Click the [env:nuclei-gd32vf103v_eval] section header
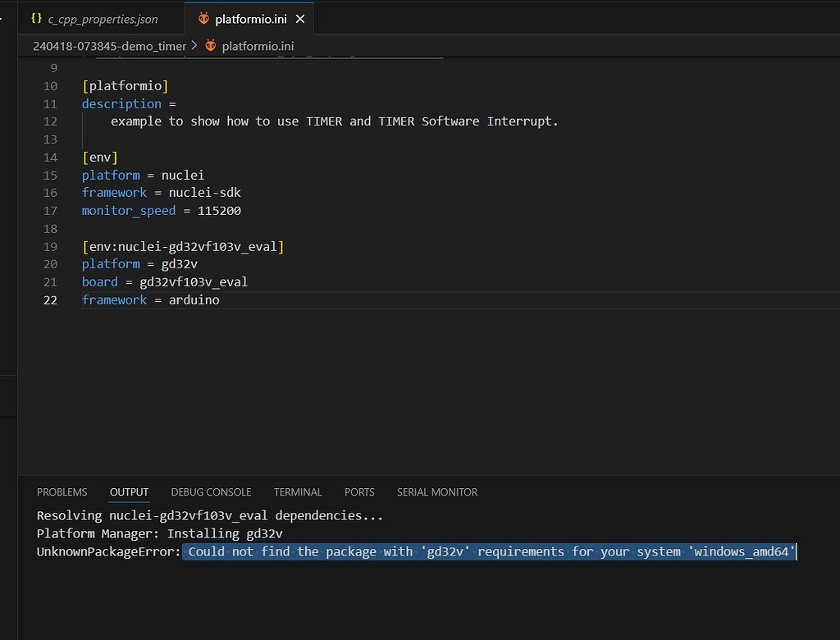The image size is (840, 640). click(183, 247)
